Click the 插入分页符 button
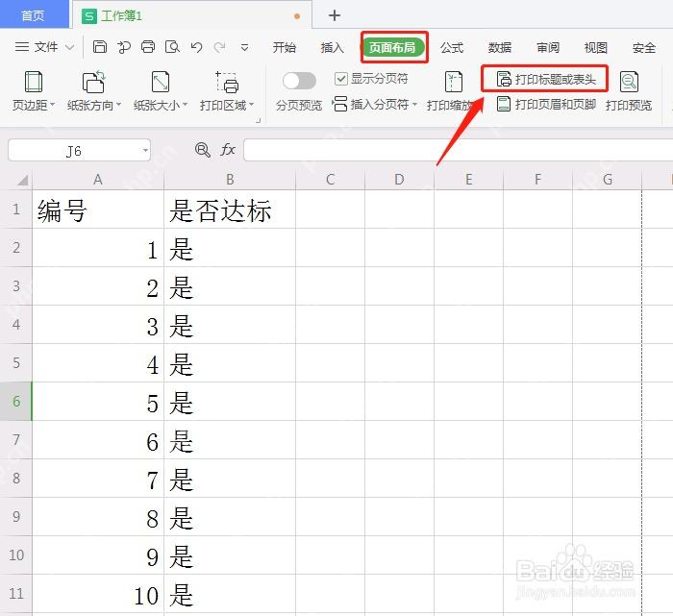673x616 pixels. point(372,104)
